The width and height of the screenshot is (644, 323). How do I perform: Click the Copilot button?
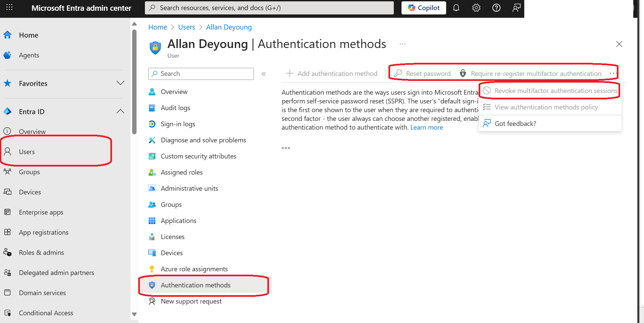tap(424, 8)
